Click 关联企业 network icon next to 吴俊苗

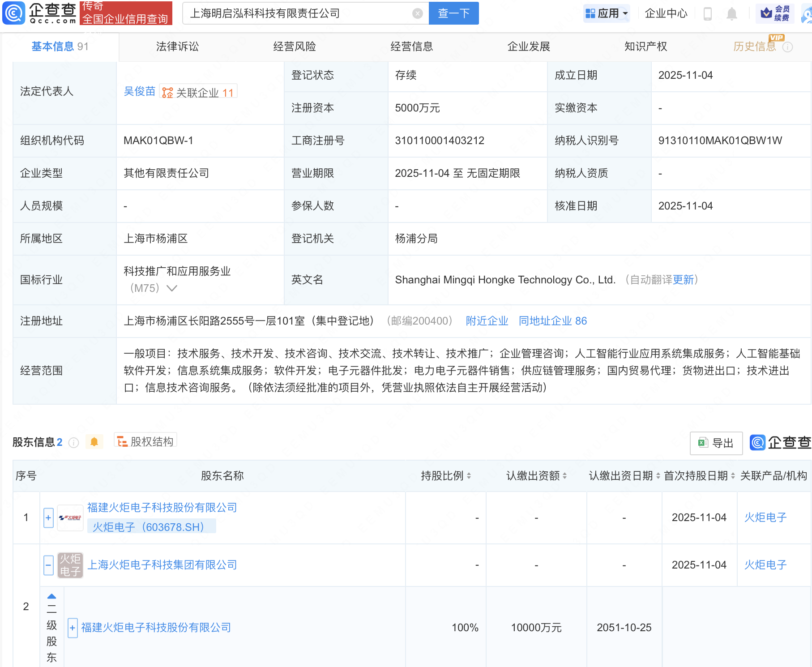point(167,92)
